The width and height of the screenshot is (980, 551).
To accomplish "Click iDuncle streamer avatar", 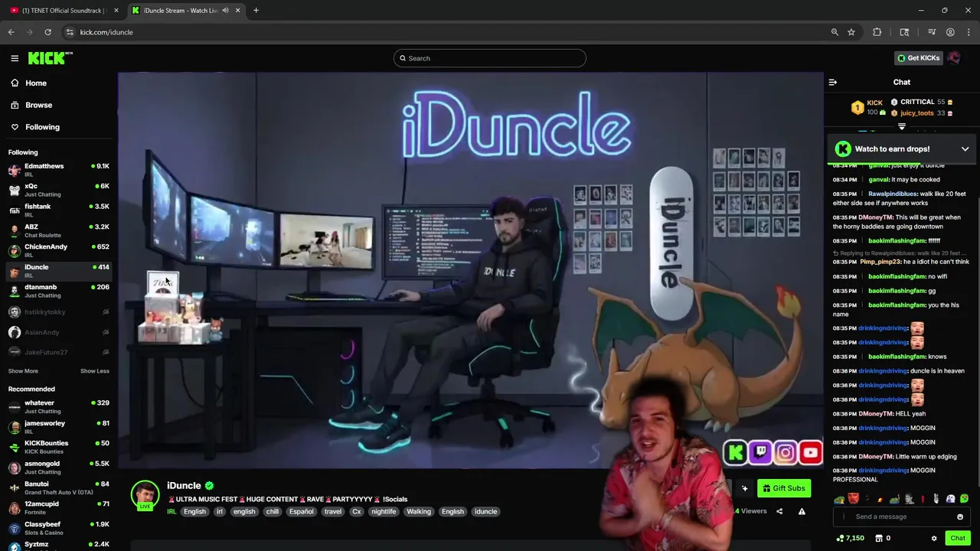I will click(145, 495).
